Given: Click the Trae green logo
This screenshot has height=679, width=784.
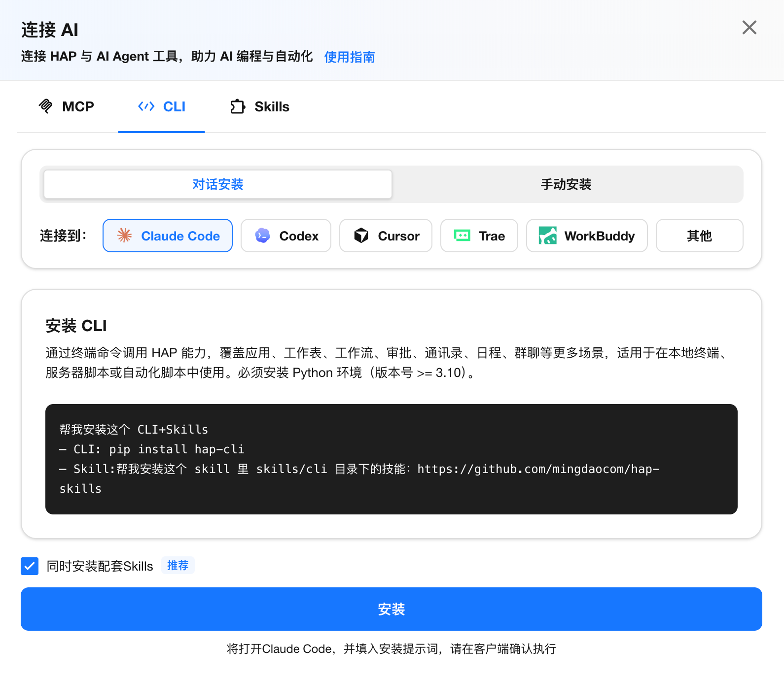Looking at the screenshot, I should tap(462, 236).
